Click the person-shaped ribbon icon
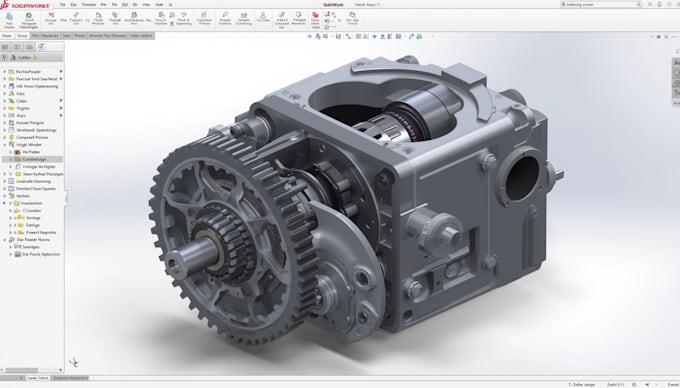 [263, 15]
